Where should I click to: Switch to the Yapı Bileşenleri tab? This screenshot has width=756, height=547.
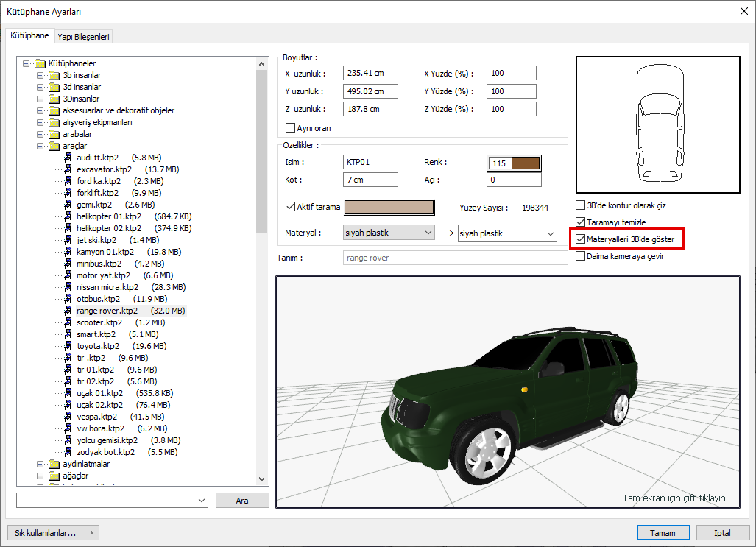click(83, 36)
